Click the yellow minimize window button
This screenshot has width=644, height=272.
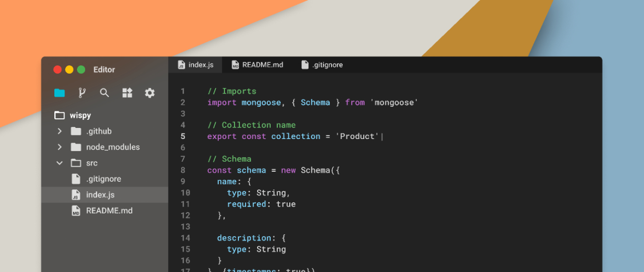tap(69, 70)
